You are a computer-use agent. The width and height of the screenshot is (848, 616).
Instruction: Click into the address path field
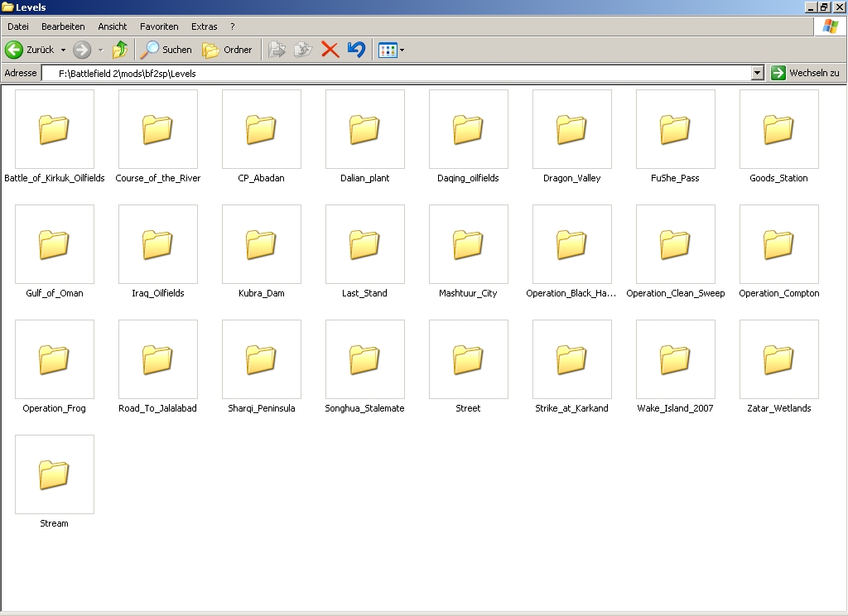tap(397, 73)
